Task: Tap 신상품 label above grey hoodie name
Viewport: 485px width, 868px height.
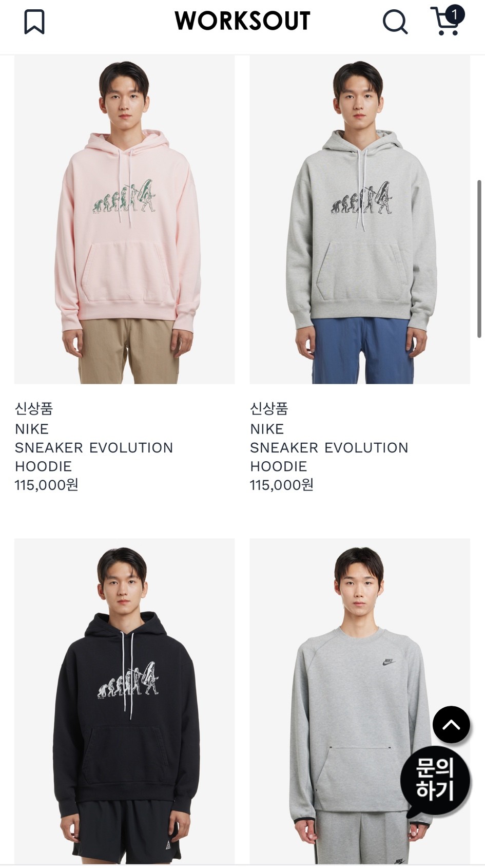Action: pyautogui.click(x=269, y=409)
